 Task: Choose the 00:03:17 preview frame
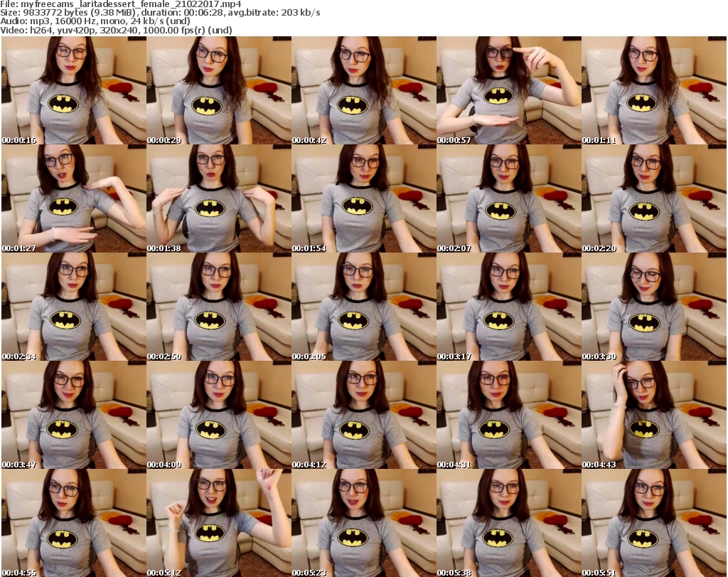[508, 307]
